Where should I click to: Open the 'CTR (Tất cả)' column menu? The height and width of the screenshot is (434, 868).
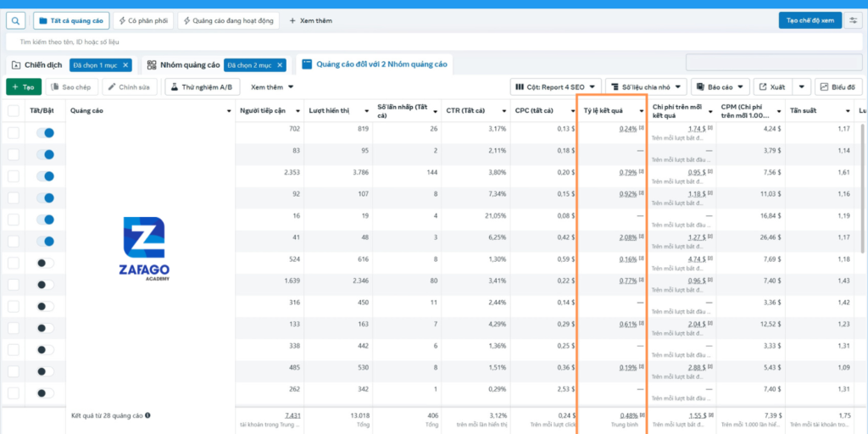pyautogui.click(x=504, y=111)
